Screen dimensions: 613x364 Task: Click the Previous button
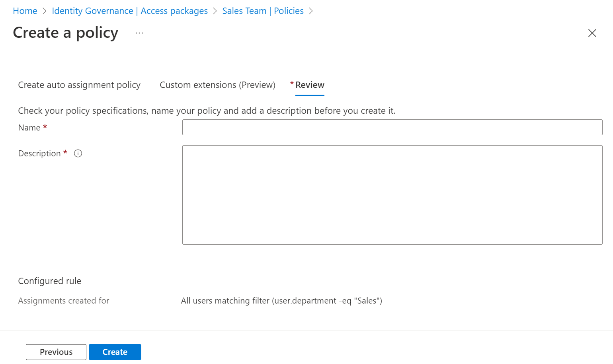point(56,352)
